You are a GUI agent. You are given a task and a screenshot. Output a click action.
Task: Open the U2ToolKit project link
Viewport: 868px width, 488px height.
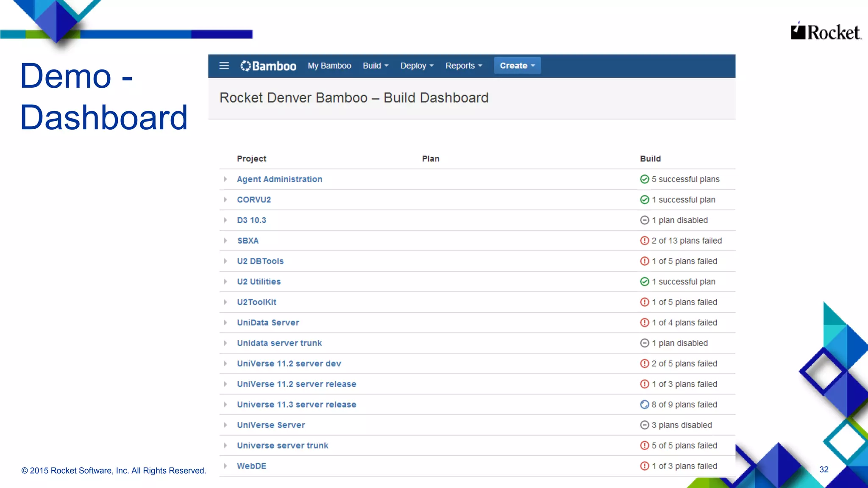(256, 302)
